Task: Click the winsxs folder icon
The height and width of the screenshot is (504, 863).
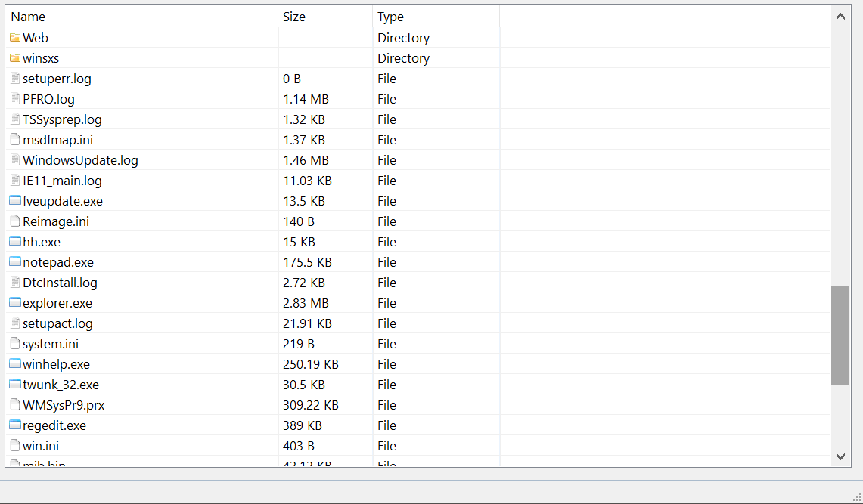Action: click(15, 58)
